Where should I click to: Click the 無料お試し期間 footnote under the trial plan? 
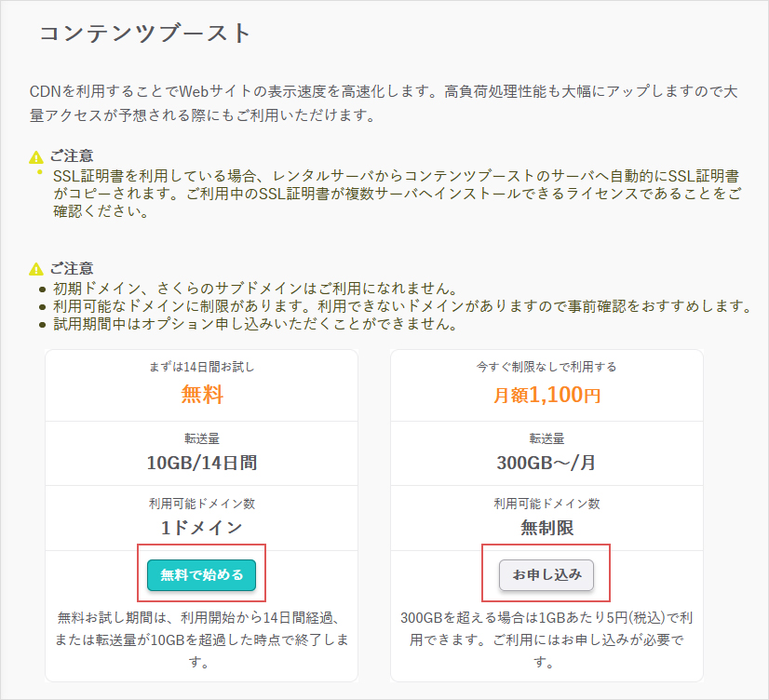[x=201, y=640]
